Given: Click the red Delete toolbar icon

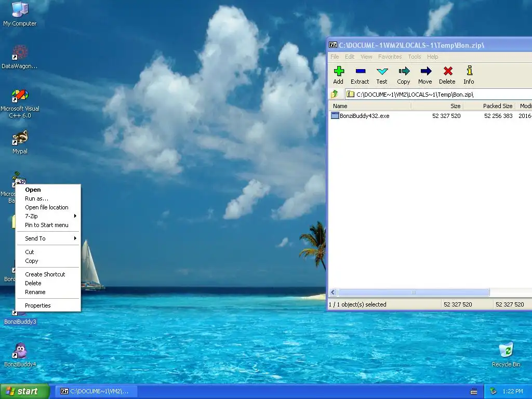Looking at the screenshot, I should [x=447, y=75].
